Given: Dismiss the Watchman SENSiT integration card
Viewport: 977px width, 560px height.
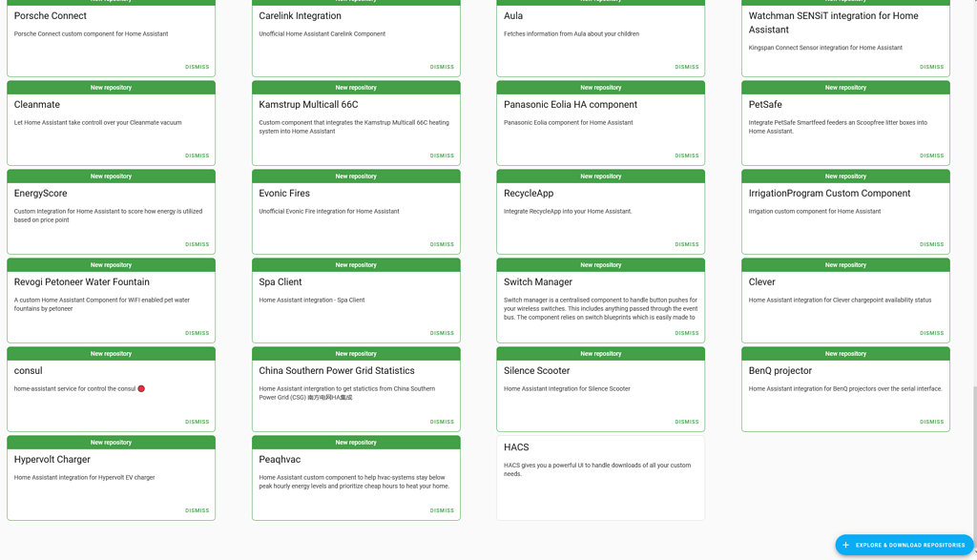Looking at the screenshot, I should pos(931,67).
